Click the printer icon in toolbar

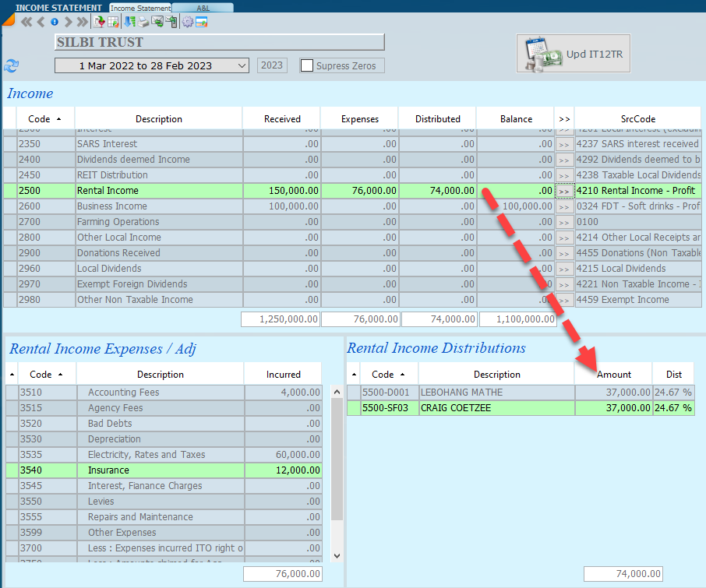[143, 22]
